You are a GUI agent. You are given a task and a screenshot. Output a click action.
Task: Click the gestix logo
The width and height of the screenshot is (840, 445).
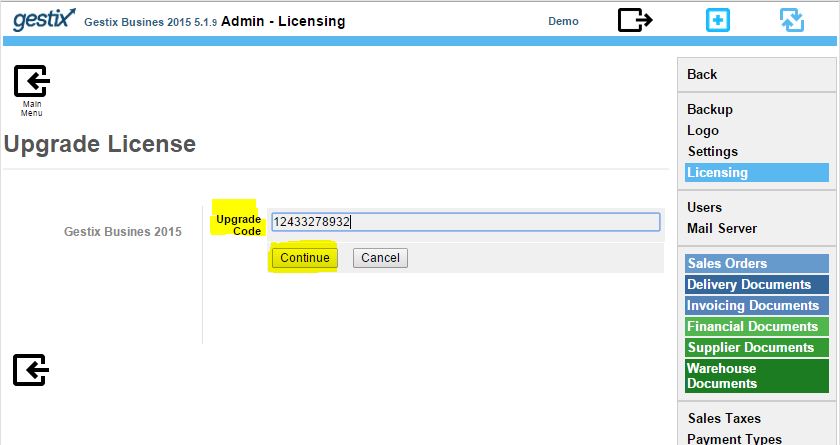pyautogui.click(x=44, y=20)
